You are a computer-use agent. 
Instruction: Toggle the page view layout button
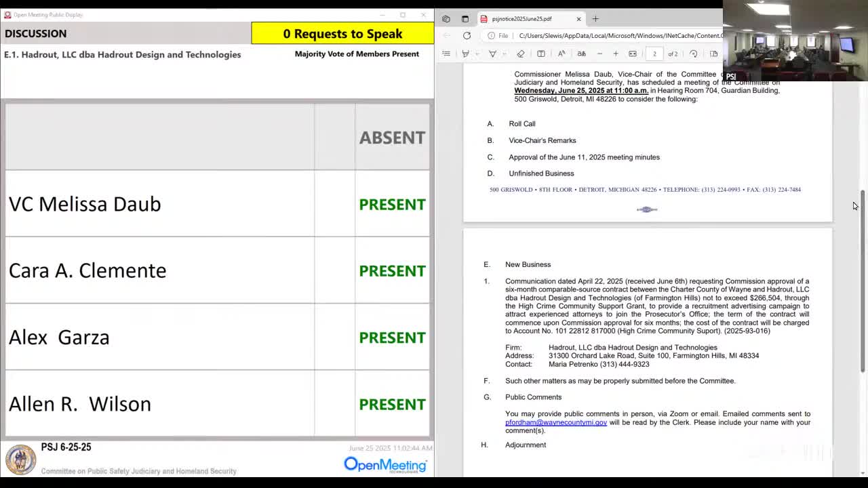click(713, 54)
